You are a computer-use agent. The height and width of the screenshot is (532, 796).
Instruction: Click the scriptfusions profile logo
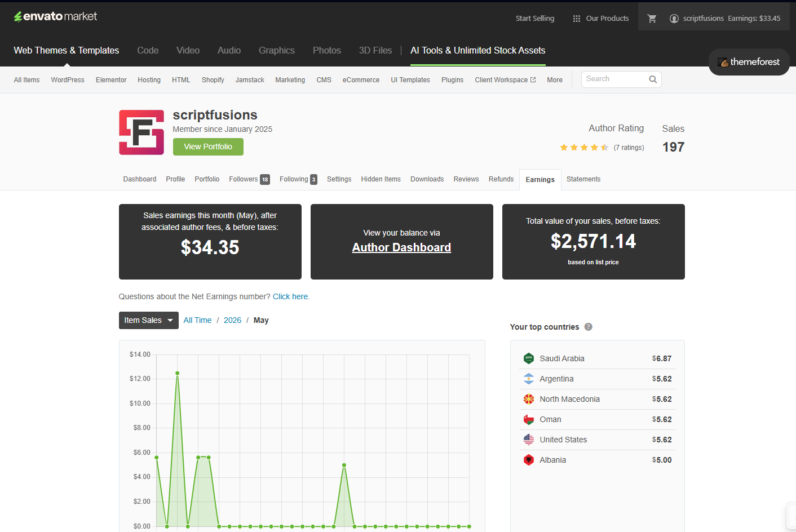pyautogui.click(x=141, y=132)
